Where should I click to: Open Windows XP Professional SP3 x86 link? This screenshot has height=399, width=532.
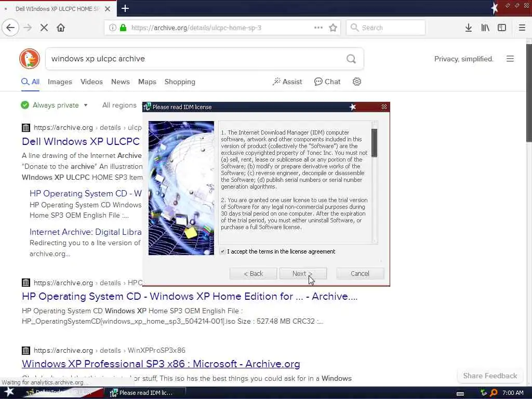tap(161, 364)
